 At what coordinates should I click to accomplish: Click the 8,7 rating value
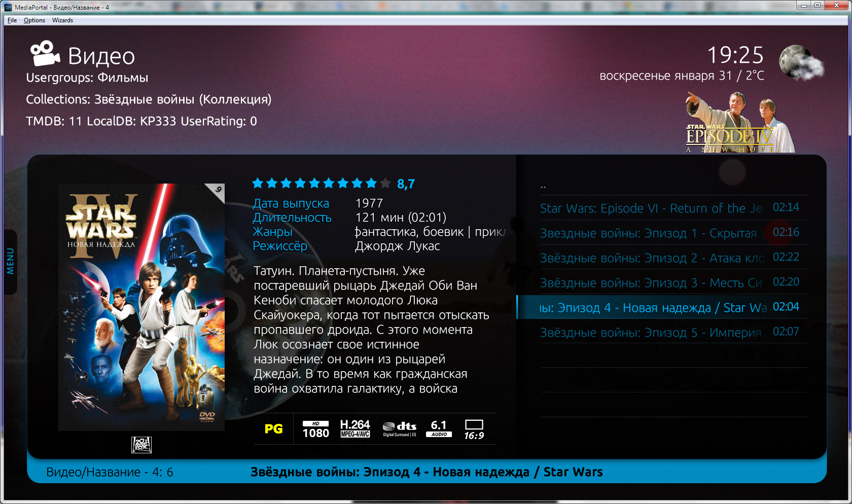406,184
